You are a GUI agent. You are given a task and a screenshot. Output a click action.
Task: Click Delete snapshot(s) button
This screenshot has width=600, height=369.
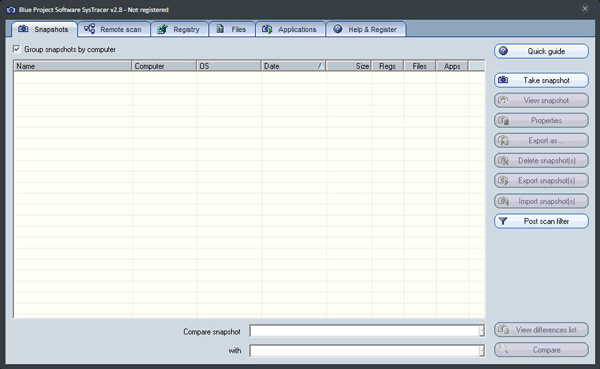coord(541,161)
